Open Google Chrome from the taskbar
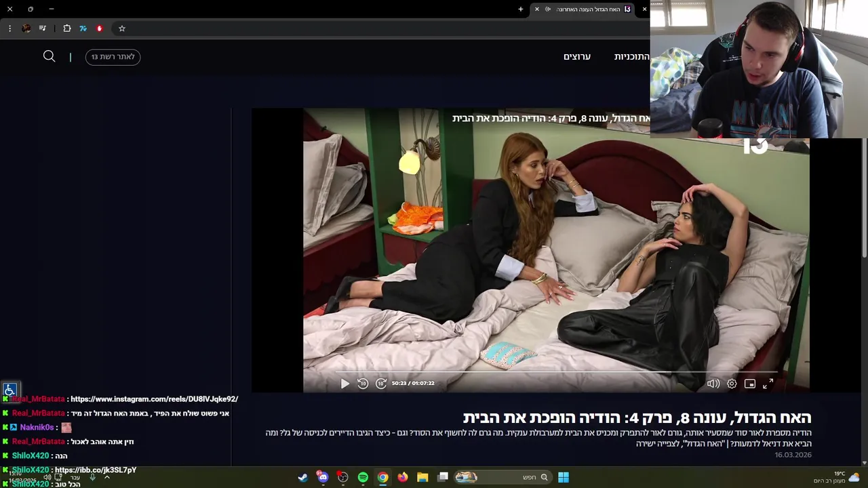 382,477
